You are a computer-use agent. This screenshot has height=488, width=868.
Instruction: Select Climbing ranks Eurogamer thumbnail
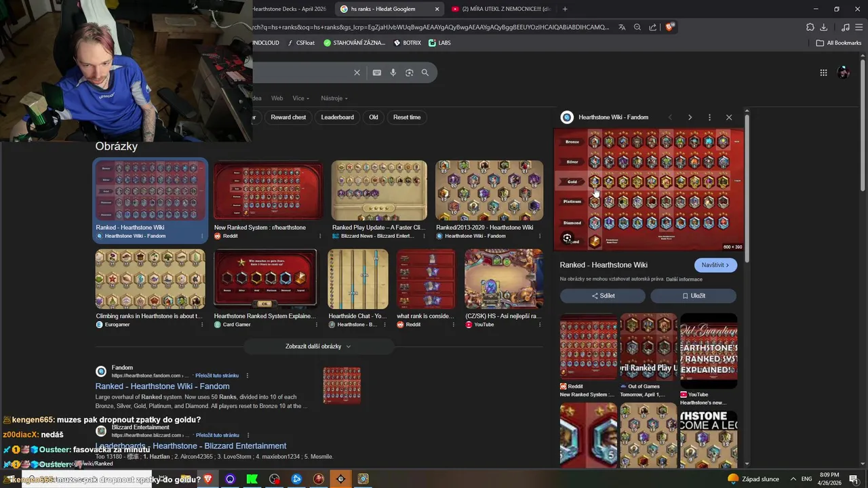150,279
